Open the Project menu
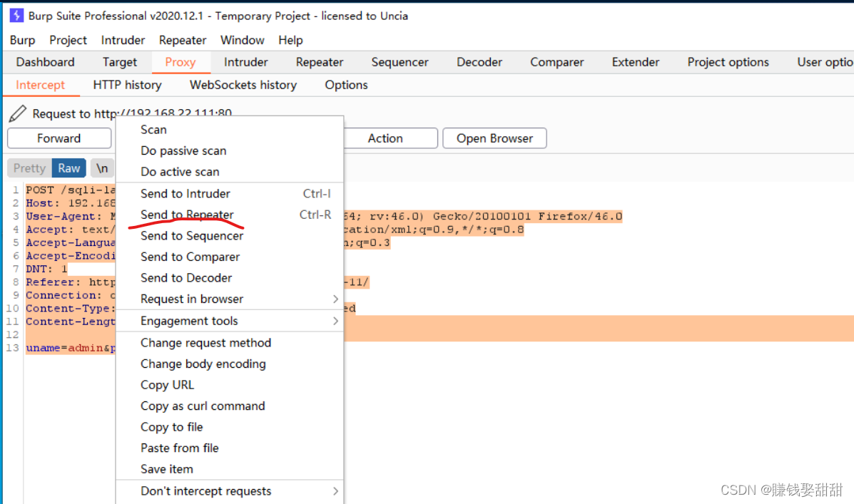Viewport: 854px width, 504px height. point(68,40)
